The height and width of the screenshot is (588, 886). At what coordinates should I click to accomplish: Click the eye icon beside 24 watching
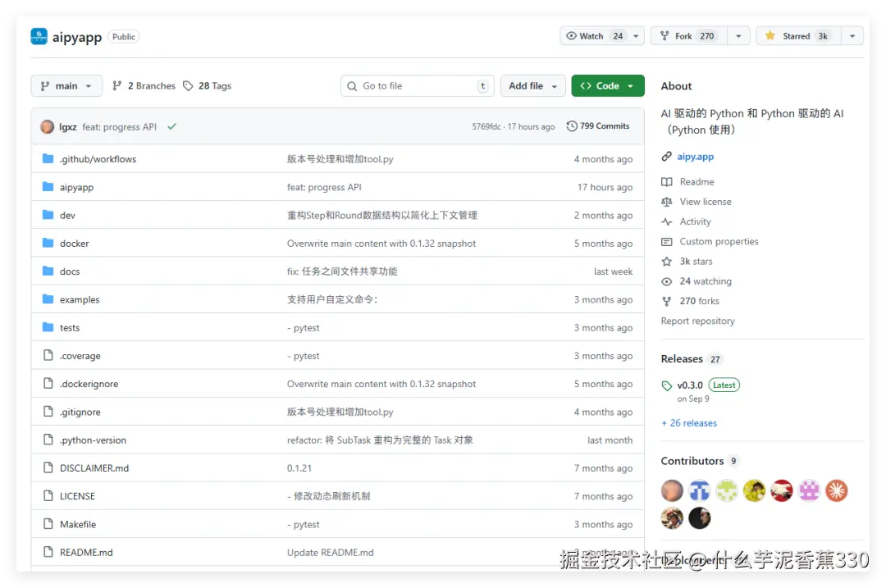(667, 281)
